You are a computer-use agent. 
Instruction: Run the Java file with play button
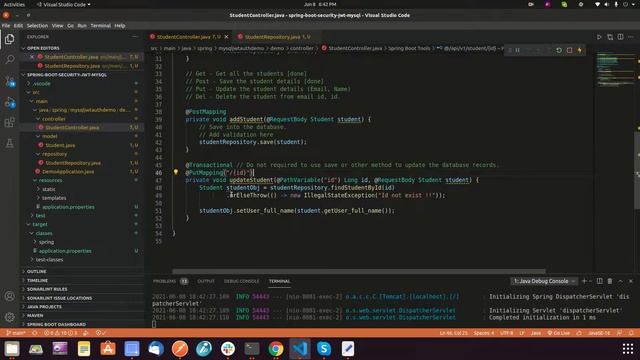[599, 37]
